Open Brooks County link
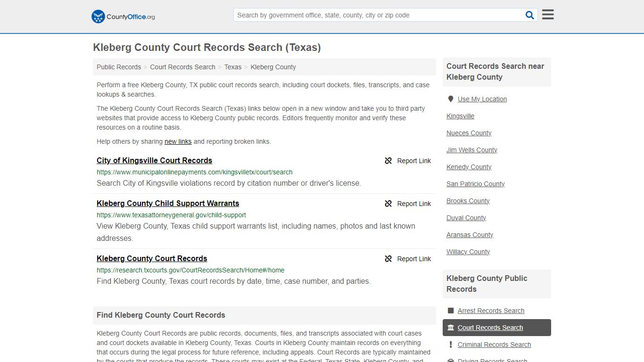This screenshot has height=362, width=644. click(468, 201)
